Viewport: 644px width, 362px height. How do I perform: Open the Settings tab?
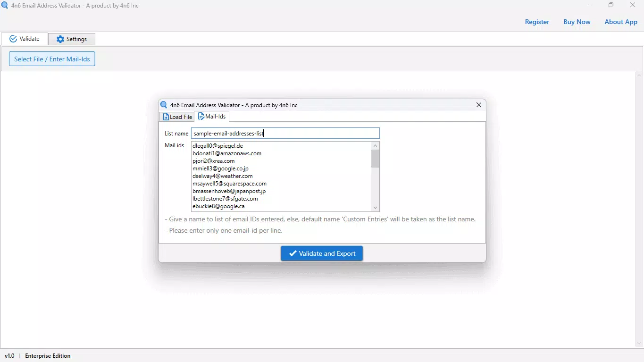click(x=72, y=39)
